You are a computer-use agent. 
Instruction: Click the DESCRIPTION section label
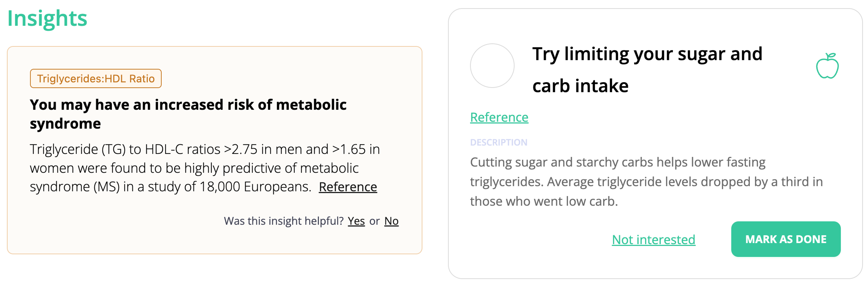[x=499, y=142]
